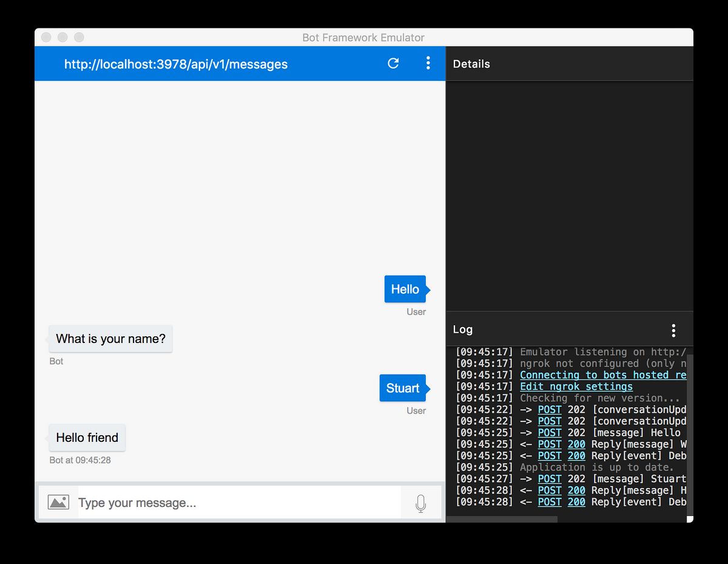Click the microphone icon
The width and height of the screenshot is (728, 564).
click(420, 503)
